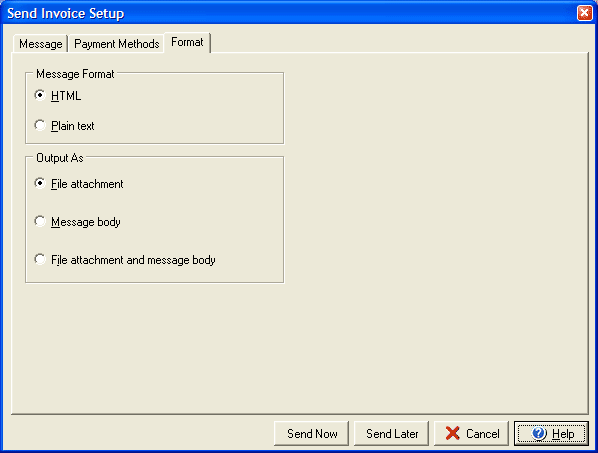Close the Send Invoice Setup dialog

584,13
